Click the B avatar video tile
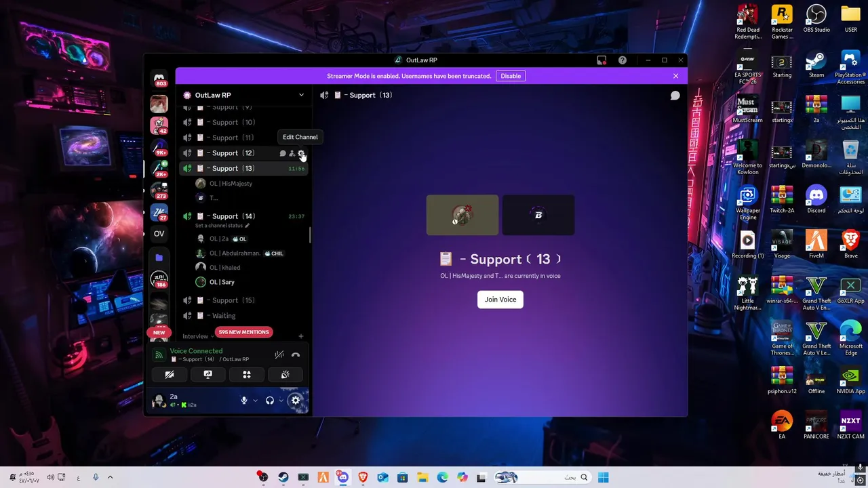868x488 pixels. (538, 215)
